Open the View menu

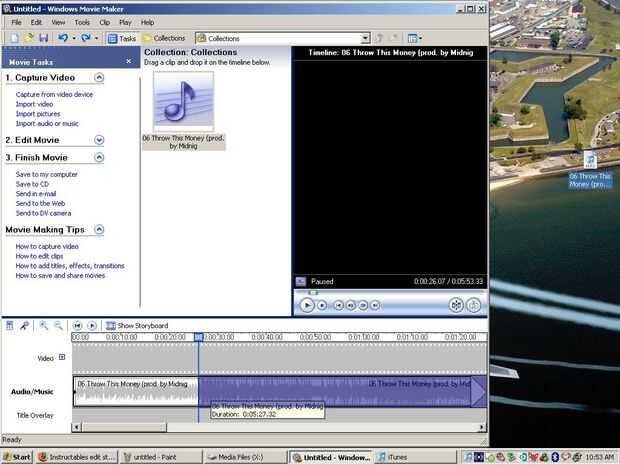[x=58, y=22]
